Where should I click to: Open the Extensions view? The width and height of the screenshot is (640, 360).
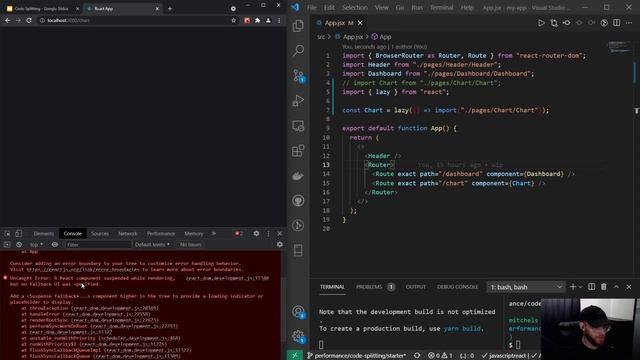[x=298, y=151]
